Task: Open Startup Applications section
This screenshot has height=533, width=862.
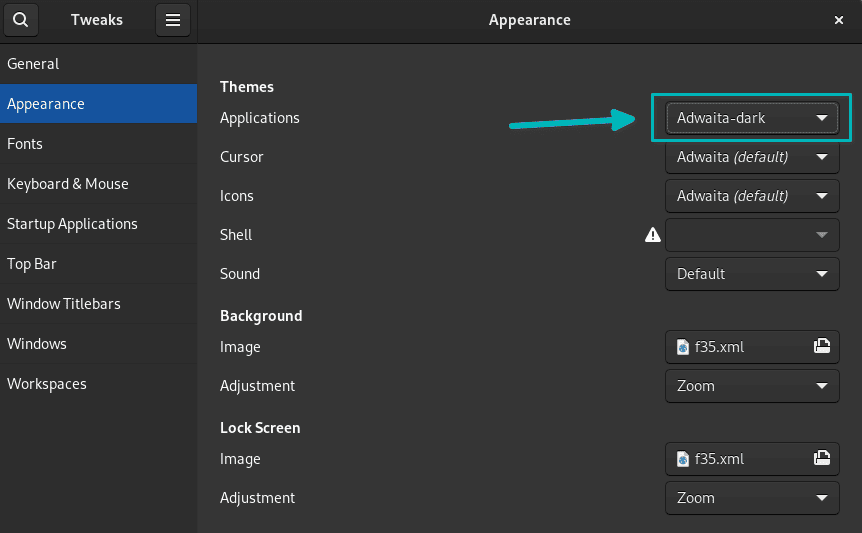Action: tap(98, 224)
